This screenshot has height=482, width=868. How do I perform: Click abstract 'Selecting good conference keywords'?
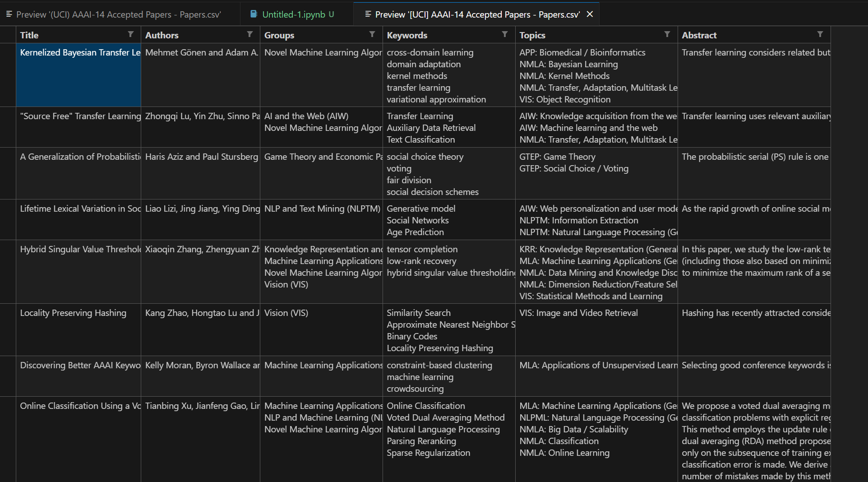point(756,365)
